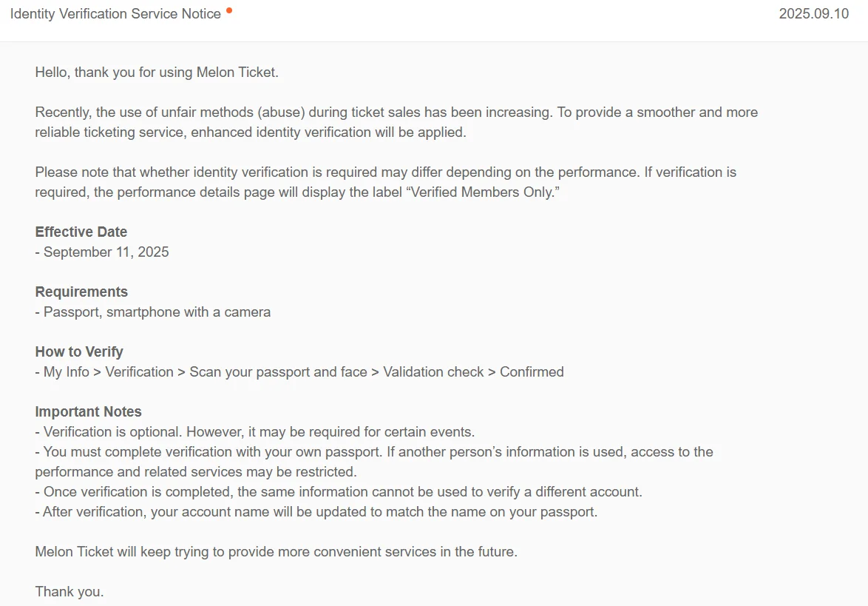Click the closing "Thank you." text
Image resolution: width=868 pixels, height=606 pixels.
[x=69, y=591]
